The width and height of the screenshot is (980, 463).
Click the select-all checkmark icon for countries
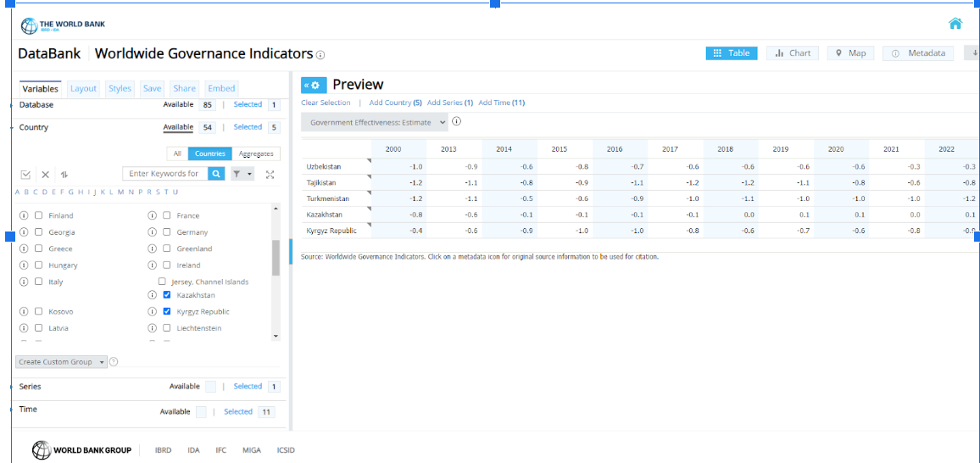coord(25,175)
